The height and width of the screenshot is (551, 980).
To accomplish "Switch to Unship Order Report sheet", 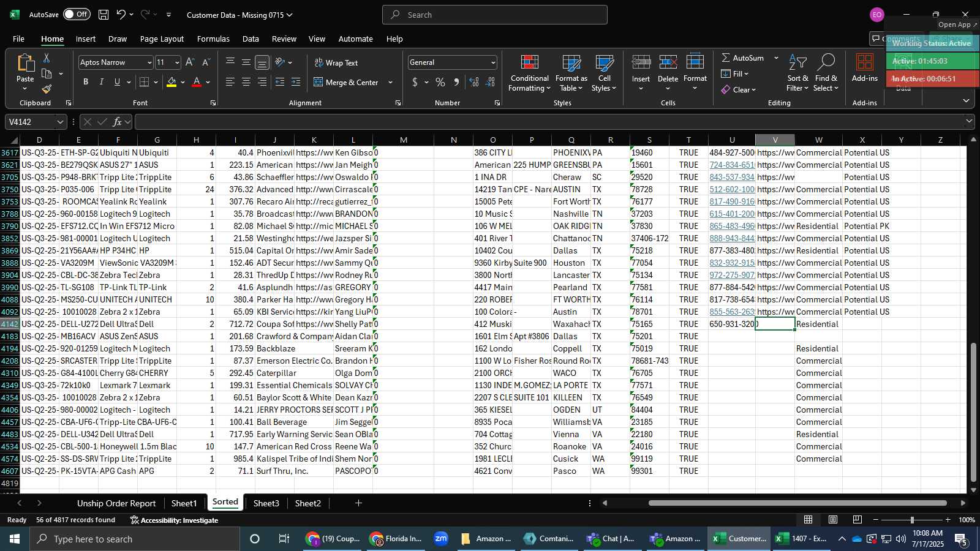I will click(116, 503).
